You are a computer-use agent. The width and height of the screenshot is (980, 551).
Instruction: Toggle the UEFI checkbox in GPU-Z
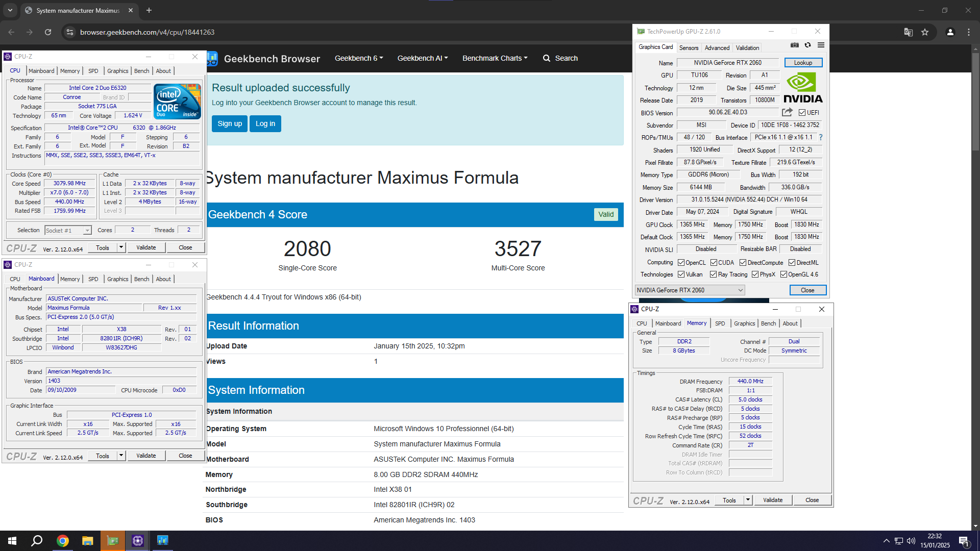pos(802,113)
